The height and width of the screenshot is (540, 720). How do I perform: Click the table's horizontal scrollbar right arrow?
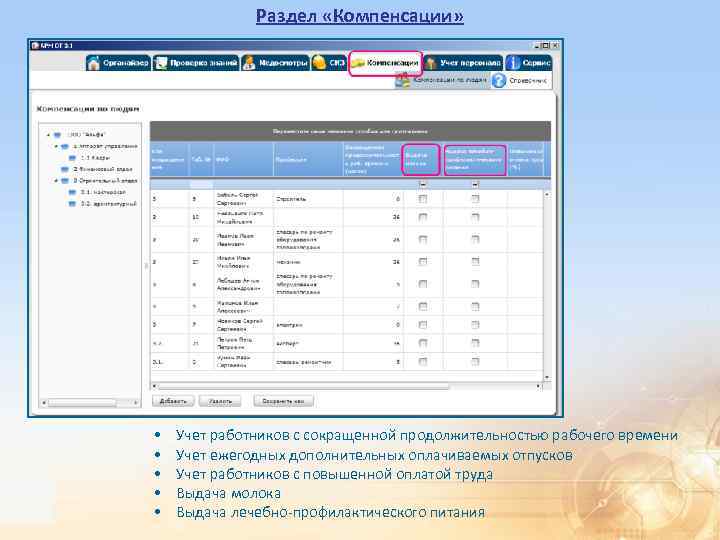pos(539,386)
